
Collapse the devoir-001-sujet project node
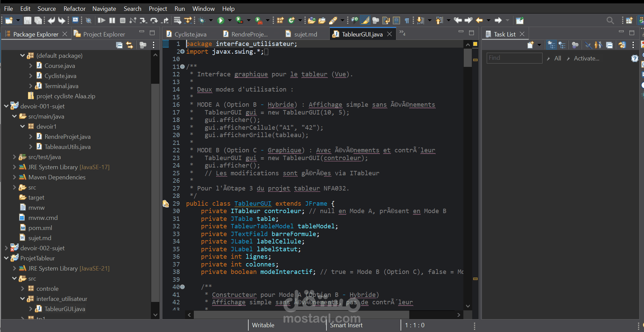coord(6,106)
